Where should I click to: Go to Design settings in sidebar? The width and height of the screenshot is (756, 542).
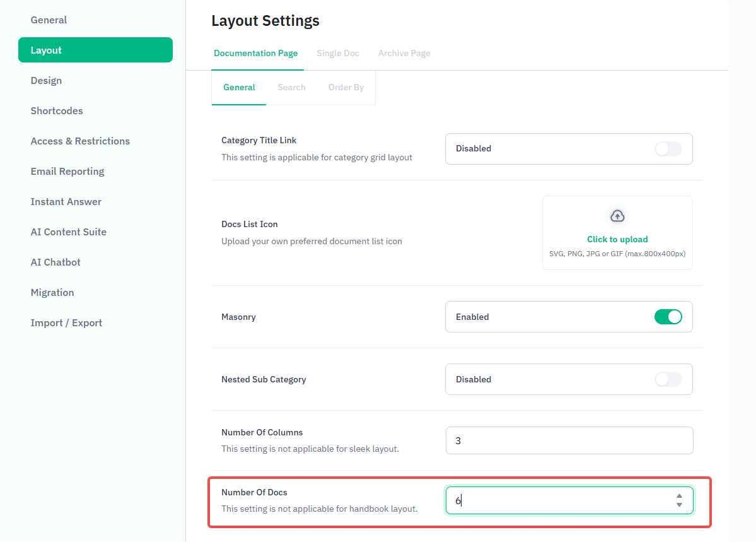(x=46, y=81)
